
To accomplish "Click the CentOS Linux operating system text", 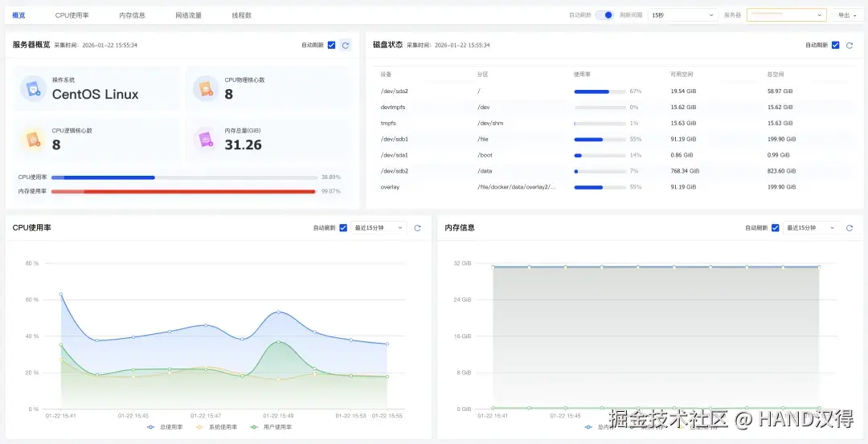I will tap(95, 95).
